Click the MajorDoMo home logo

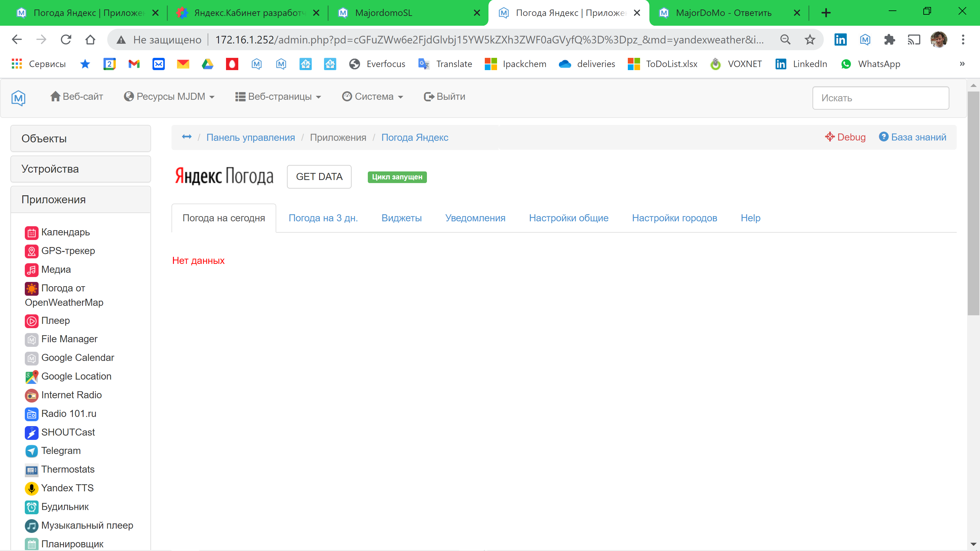coord(18,98)
